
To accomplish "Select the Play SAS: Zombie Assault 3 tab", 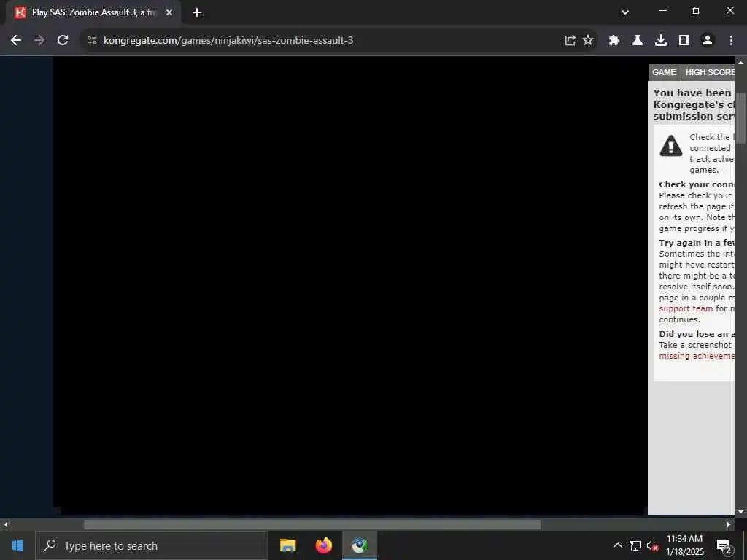I will [x=93, y=12].
